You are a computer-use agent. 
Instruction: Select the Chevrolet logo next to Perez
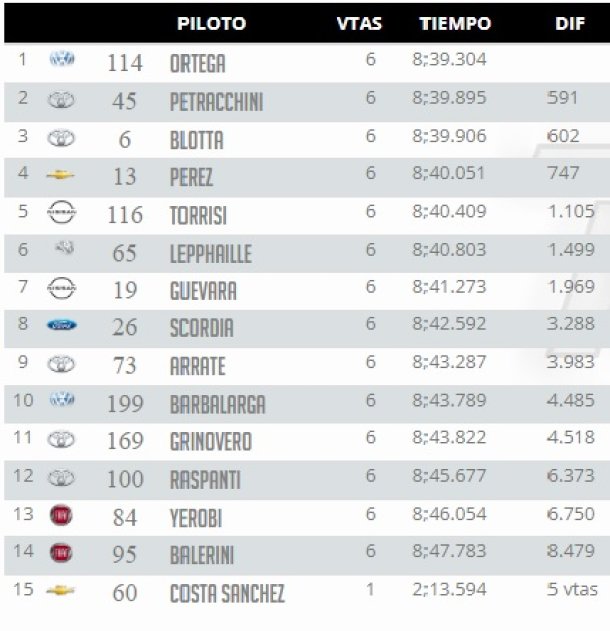pyautogui.click(x=60, y=175)
